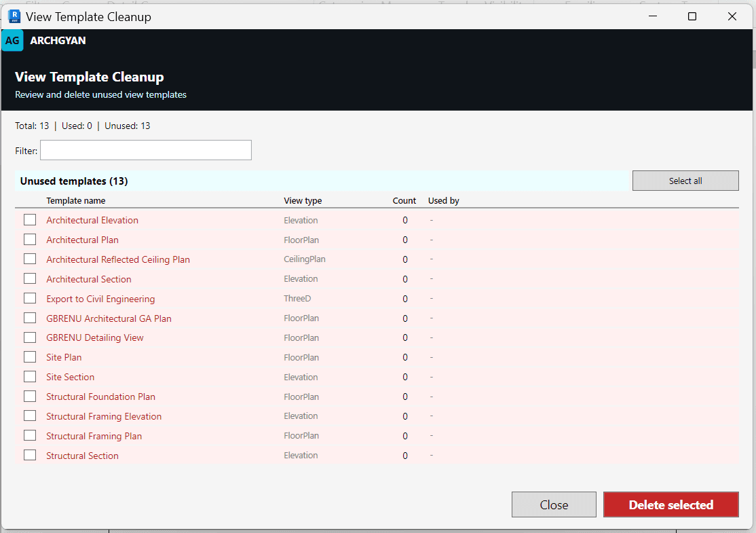Click the CeilingPlan view type cell
The image size is (756, 533).
(x=304, y=259)
